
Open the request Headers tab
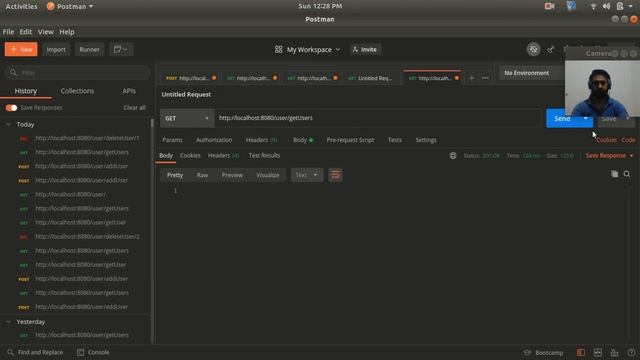click(x=261, y=140)
